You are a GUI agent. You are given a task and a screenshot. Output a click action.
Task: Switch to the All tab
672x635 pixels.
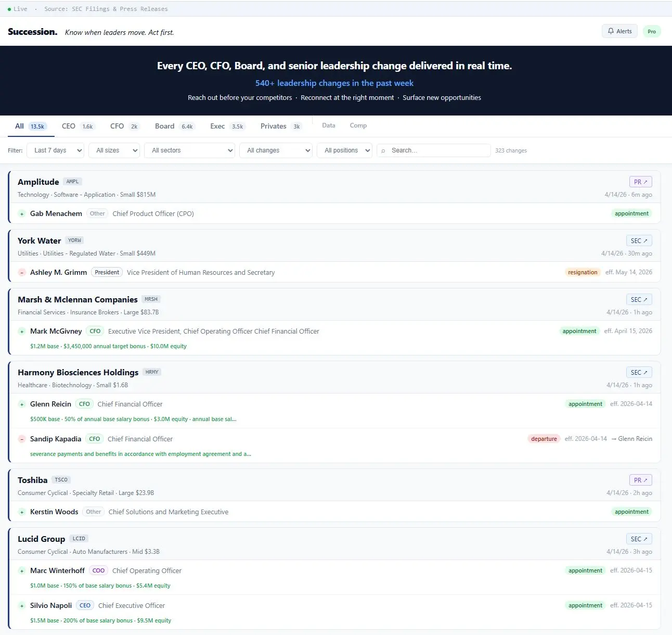(31, 126)
